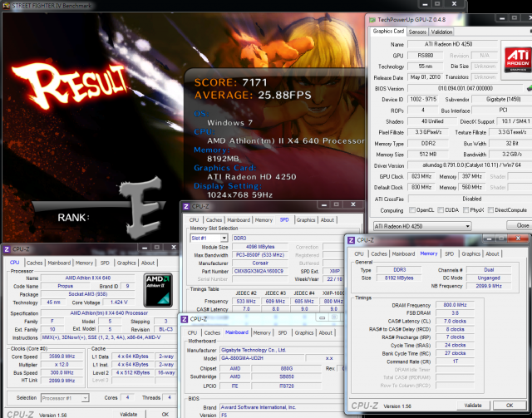
Task: Minimize the CPU-Z processor window
Action: (x=145, y=248)
